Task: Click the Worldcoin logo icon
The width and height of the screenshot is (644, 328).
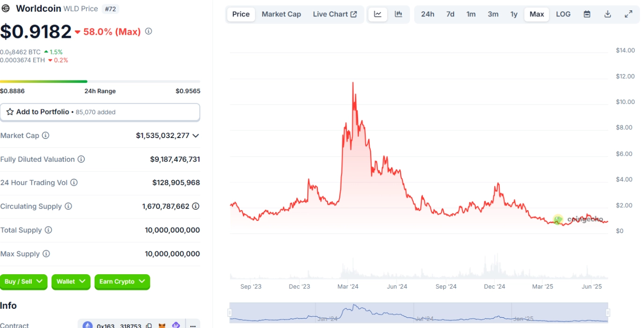Action: tap(6, 8)
